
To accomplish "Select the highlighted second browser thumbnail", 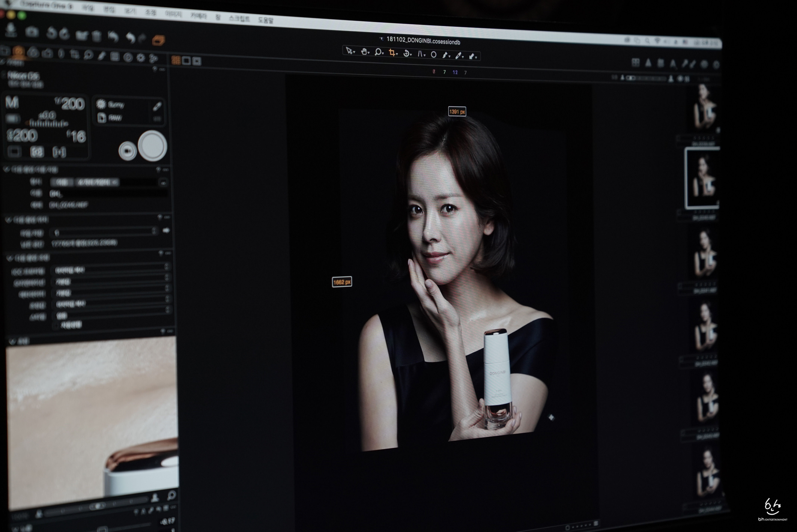I will tap(703, 178).
